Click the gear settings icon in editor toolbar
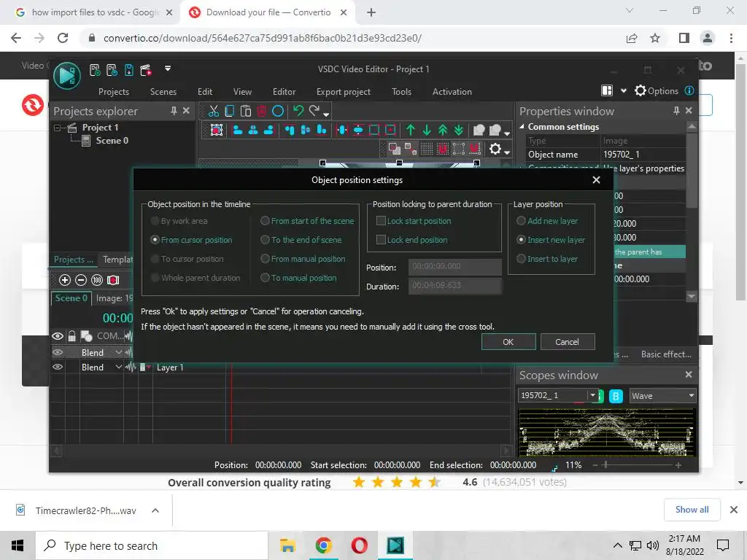 tap(495, 149)
